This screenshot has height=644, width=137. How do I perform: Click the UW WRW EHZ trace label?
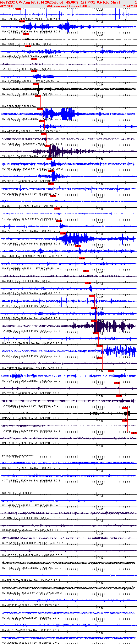(x=32, y=57)
